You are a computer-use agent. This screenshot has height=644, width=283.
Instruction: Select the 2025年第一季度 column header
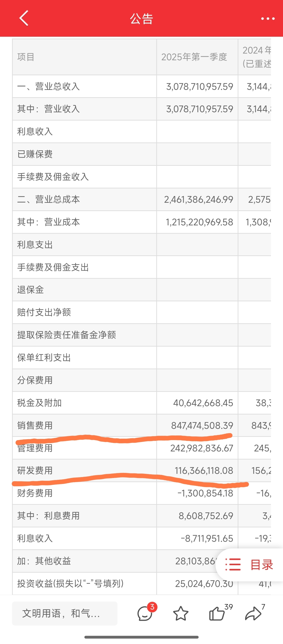click(194, 57)
